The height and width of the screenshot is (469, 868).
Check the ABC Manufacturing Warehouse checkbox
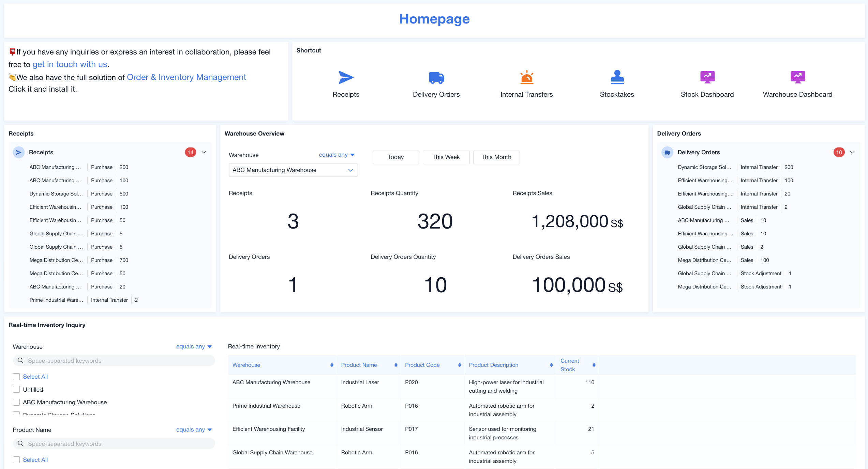[16, 402]
